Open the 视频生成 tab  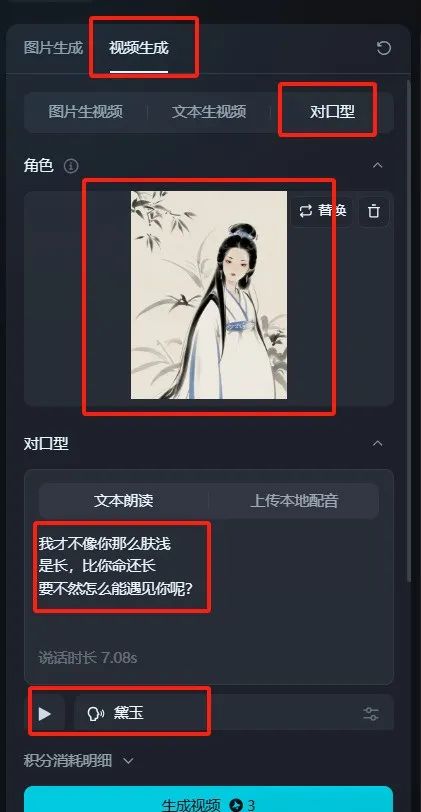coord(139,48)
